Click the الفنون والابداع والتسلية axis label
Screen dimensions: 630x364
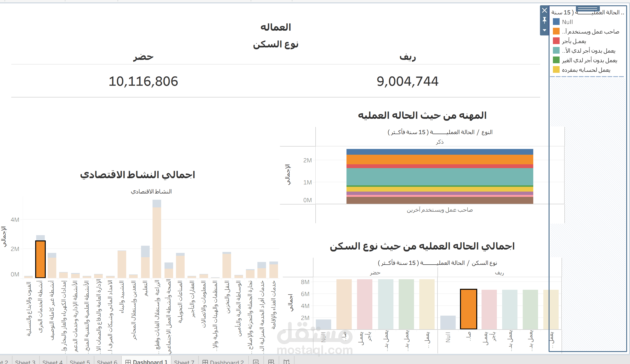(x=29, y=308)
